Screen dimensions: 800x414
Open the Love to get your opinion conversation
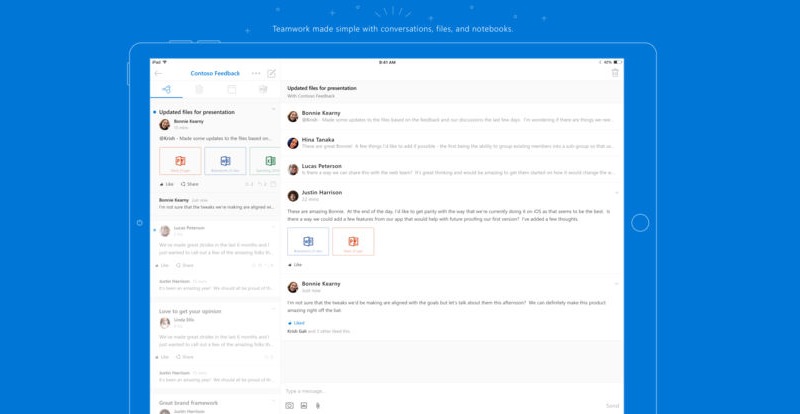click(190, 311)
